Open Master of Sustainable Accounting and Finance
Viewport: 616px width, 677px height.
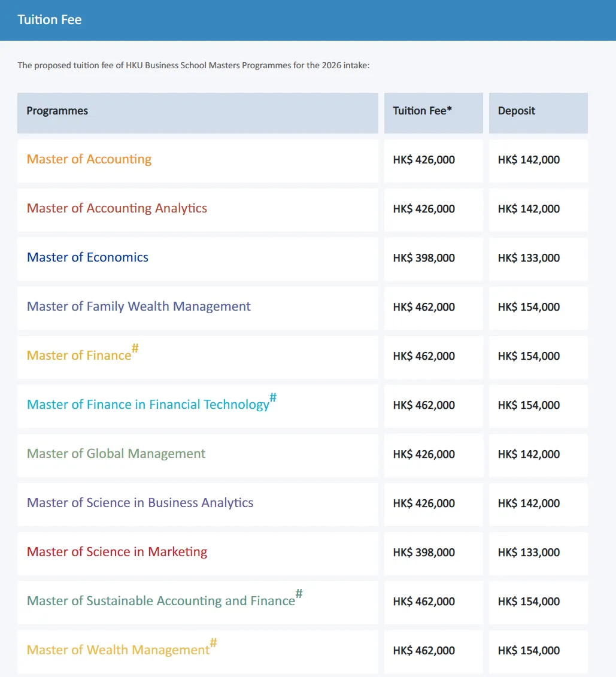point(161,601)
